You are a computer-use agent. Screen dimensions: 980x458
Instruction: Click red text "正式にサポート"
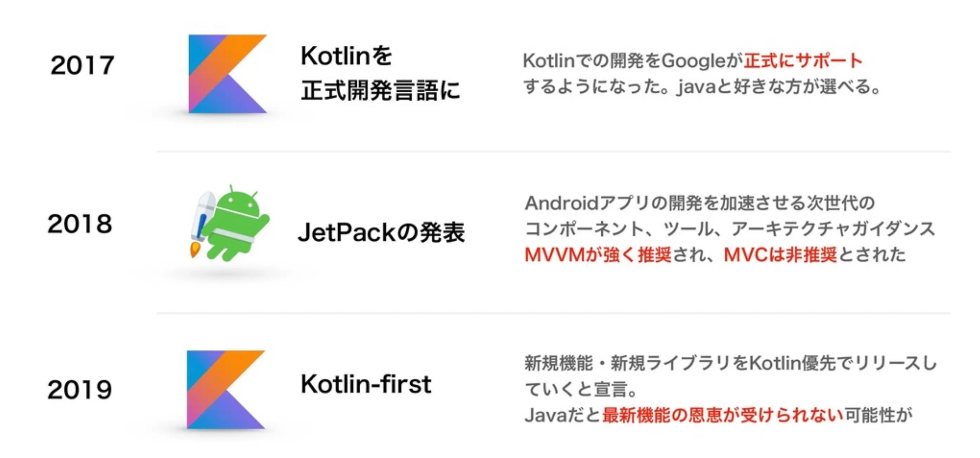[x=803, y=61]
